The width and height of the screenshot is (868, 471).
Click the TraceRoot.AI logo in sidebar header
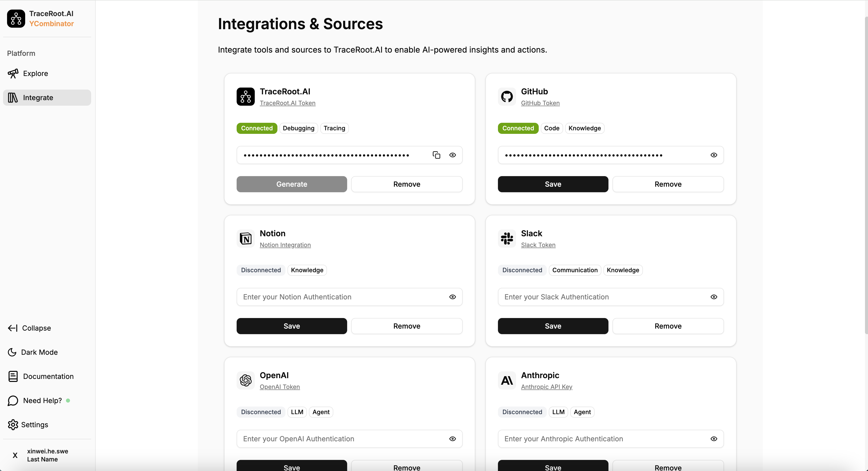pyautogui.click(x=16, y=19)
